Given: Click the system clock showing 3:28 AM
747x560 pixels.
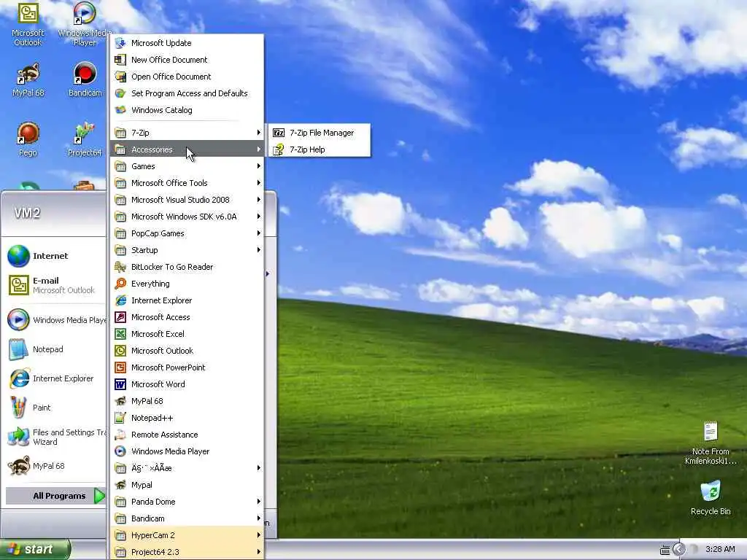Looking at the screenshot, I should tap(720, 550).
